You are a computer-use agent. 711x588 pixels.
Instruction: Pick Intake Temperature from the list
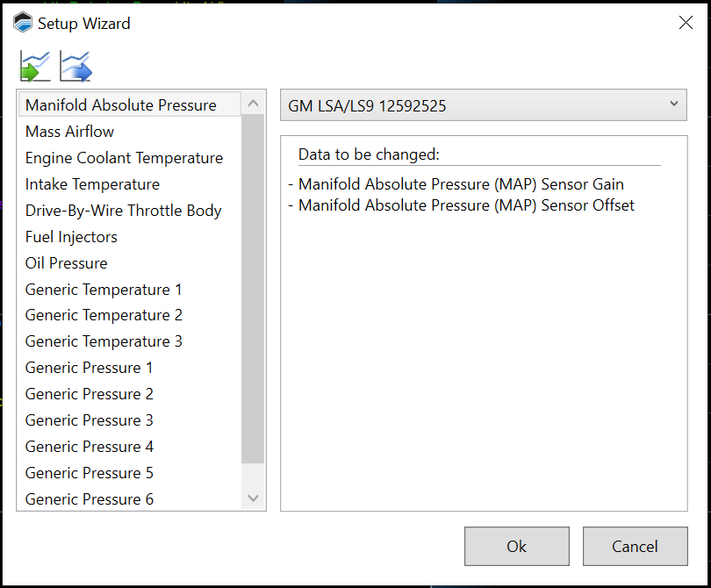click(92, 184)
